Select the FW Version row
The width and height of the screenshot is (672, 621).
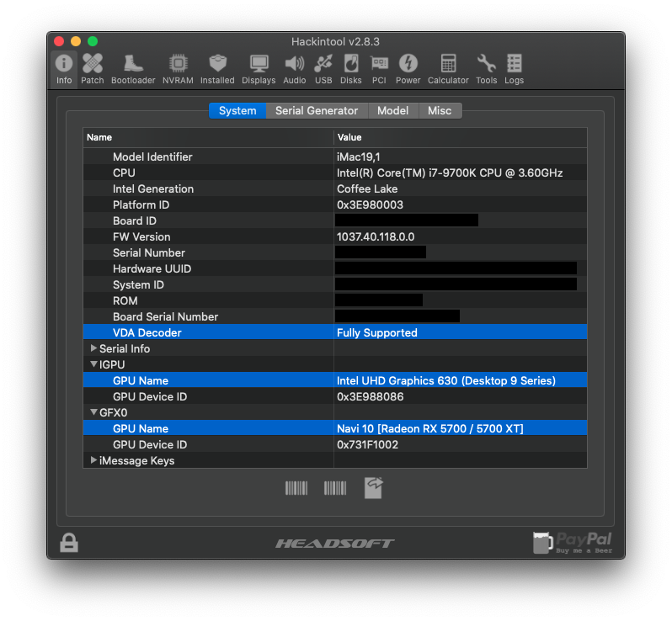point(335,236)
